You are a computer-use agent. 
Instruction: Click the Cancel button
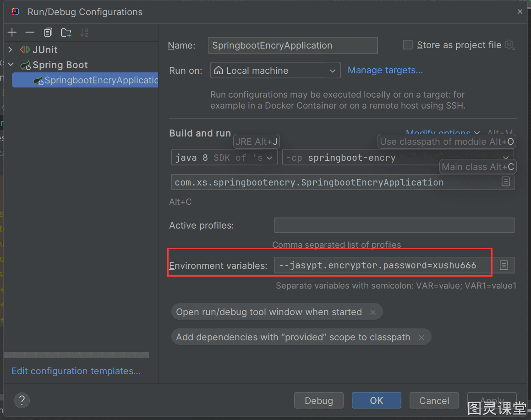tap(434, 400)
